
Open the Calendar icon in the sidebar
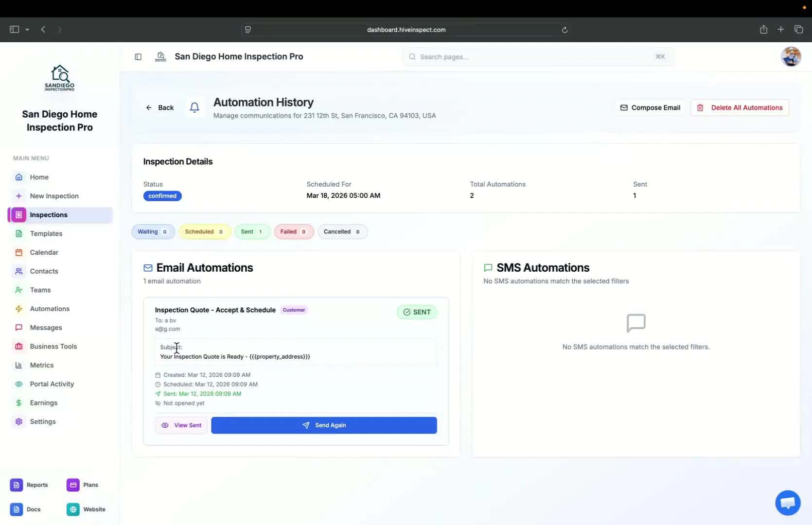coord(18,252)
